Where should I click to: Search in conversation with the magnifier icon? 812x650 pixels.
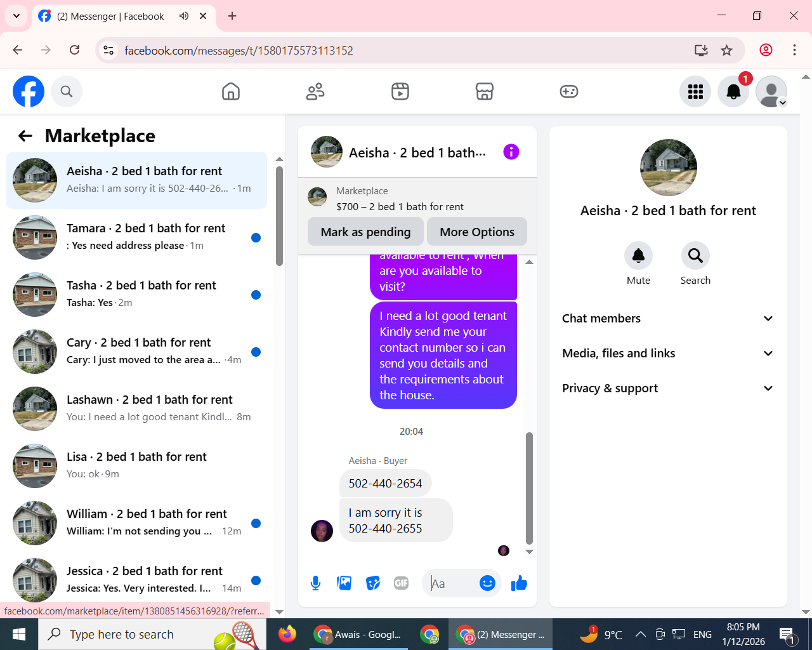coord(695,256)
